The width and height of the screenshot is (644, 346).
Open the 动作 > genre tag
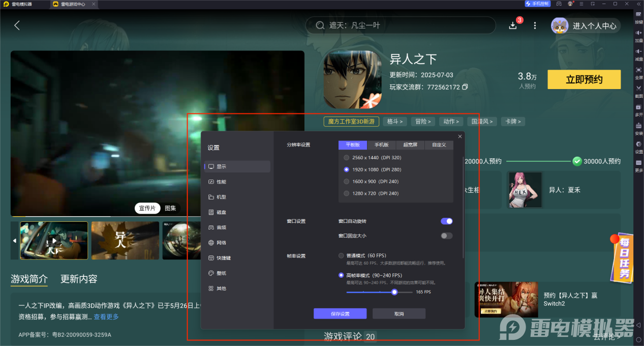[451, 122]
